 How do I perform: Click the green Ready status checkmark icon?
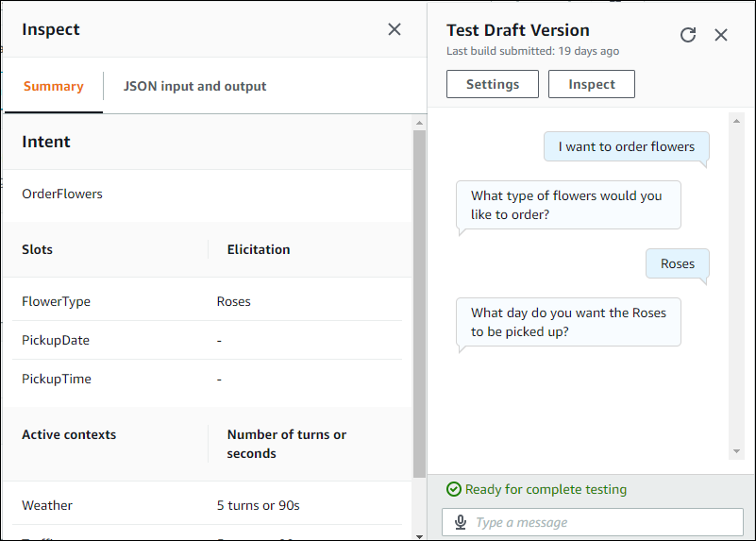(454, 489)
